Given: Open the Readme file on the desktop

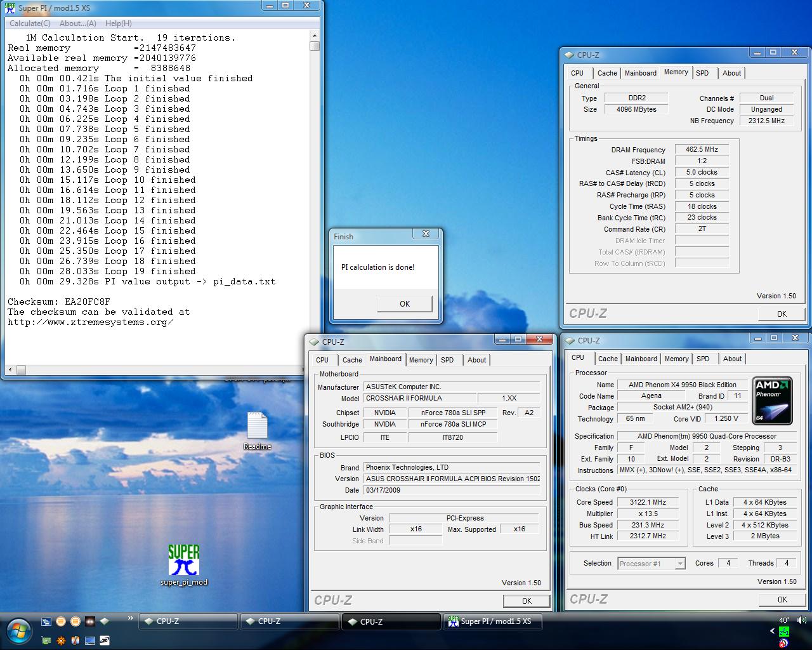Looking at the screenshot, I should [257, 431].
